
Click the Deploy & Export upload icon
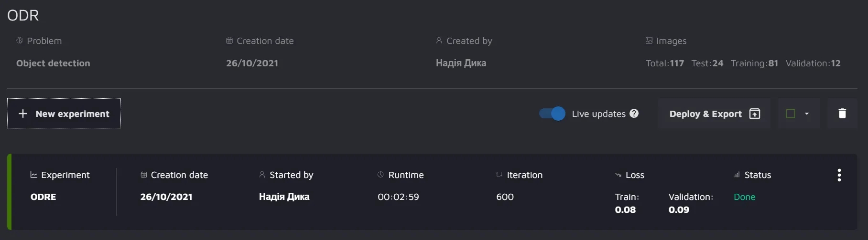pos(754,114)
